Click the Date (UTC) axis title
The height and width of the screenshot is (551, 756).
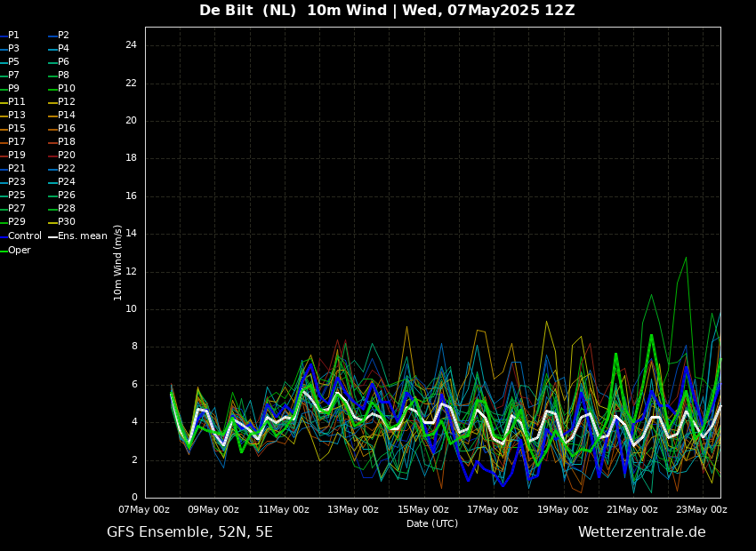pos(432,523)
